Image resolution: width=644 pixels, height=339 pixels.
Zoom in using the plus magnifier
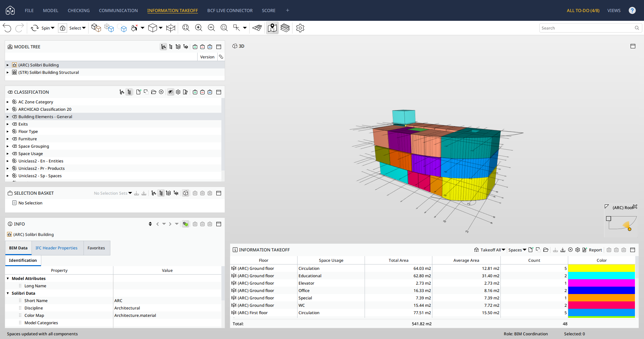point(199,28)
